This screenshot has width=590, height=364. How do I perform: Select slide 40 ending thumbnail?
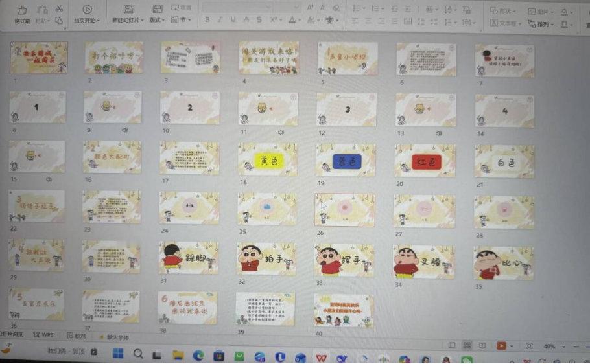pos(344,311)
